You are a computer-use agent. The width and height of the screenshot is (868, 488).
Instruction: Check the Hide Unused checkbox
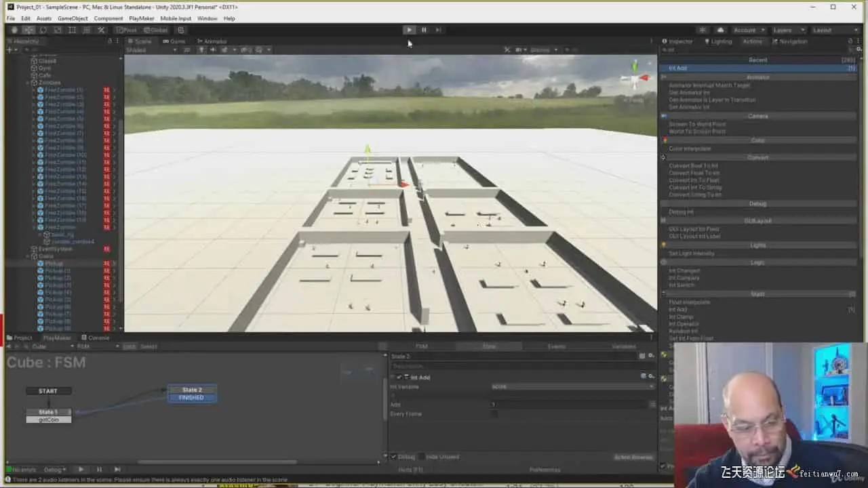pos(421,457)
